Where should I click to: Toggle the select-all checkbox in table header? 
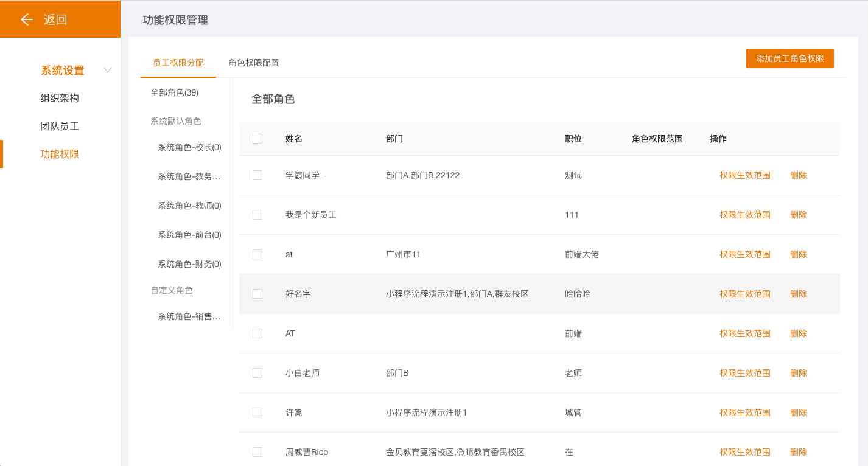coord(257,139)
